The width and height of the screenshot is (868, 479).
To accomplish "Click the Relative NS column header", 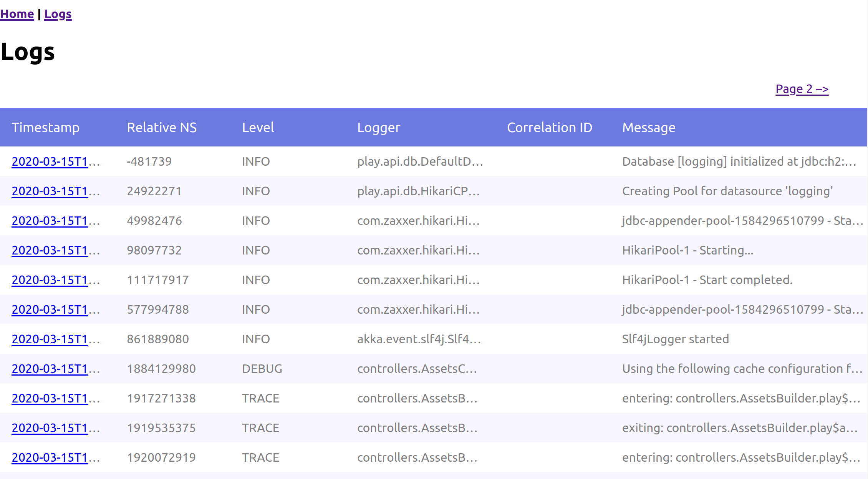I will click(162, 127).
